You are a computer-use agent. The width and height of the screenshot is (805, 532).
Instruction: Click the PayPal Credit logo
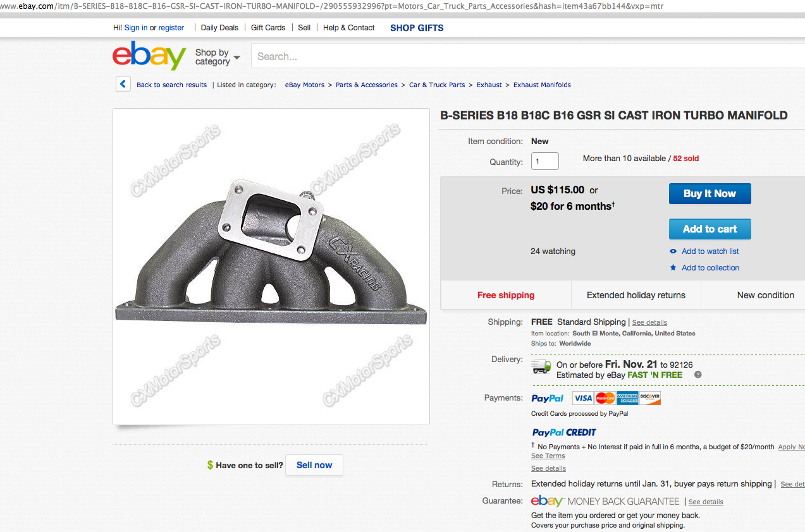tap(564, 433)
